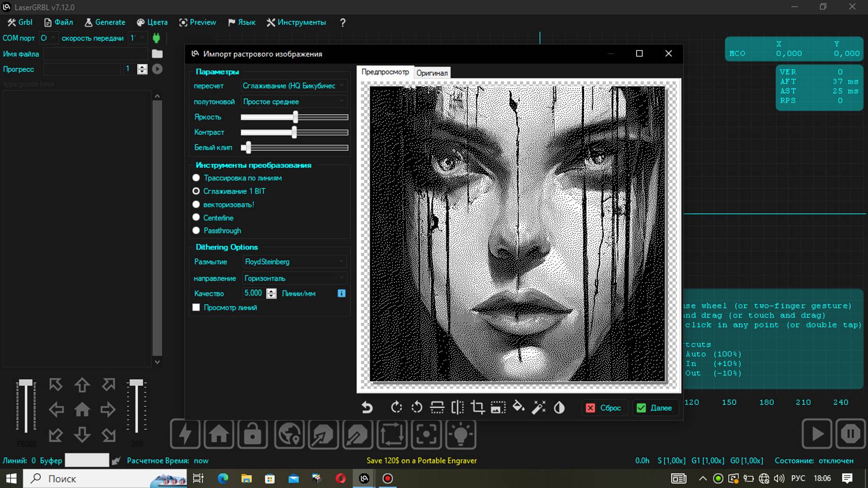868x488 pixels.
Task: Flip the image horizontally
Action: pos(457,407)
